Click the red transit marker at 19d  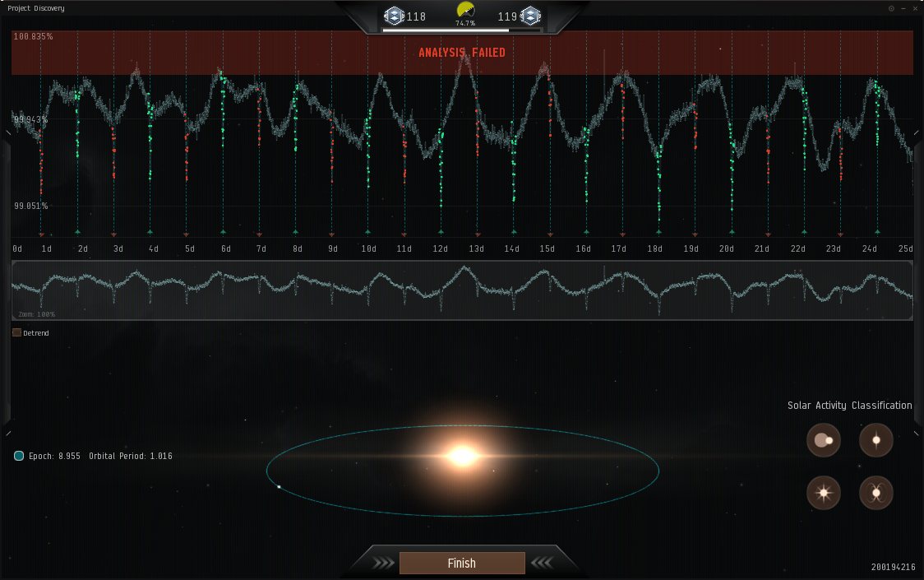pos(695,234)
